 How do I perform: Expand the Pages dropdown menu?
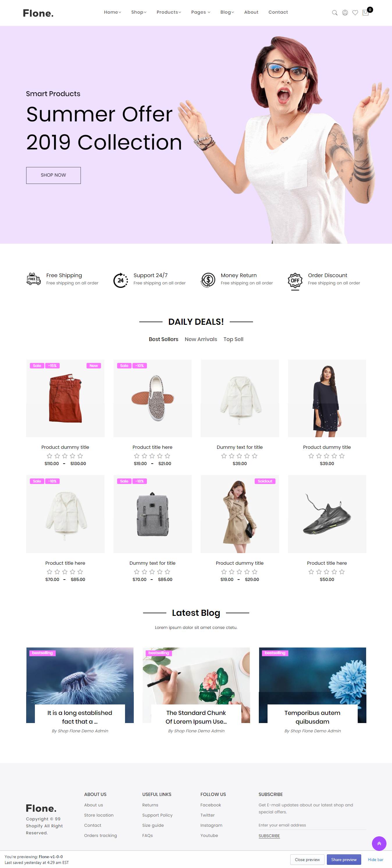point(200,12)
